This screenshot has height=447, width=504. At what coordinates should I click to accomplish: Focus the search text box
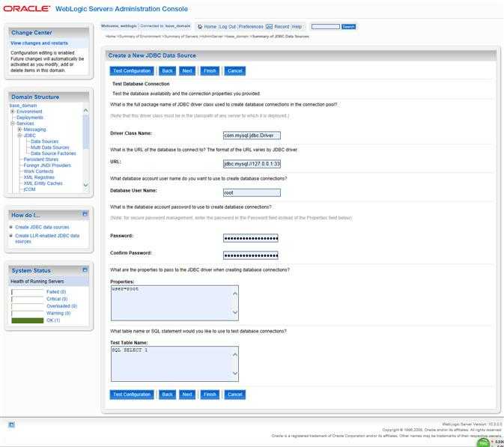pyautogui.click(x=326, y=27)
